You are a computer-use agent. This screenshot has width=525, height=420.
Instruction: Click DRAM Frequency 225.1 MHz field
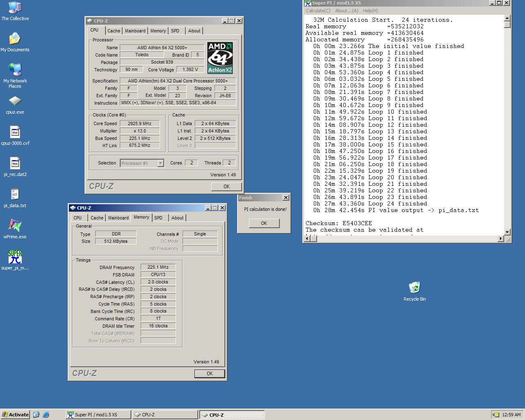point(158,267)
